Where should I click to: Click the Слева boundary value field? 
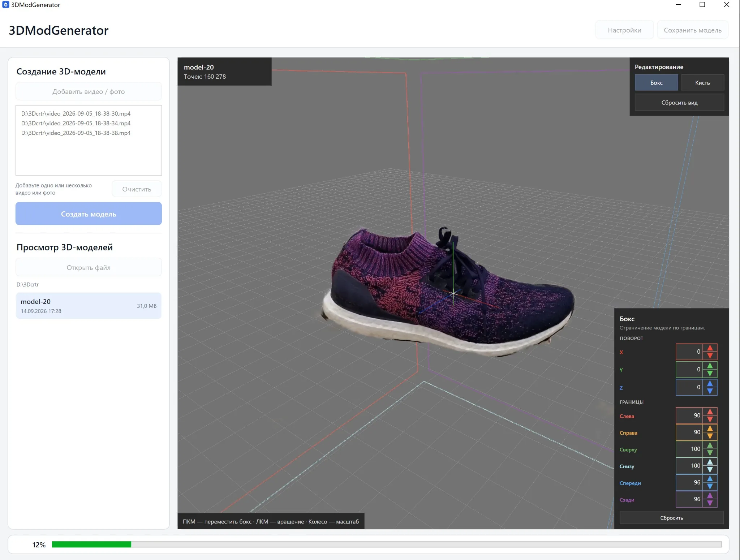pos(689,415)
